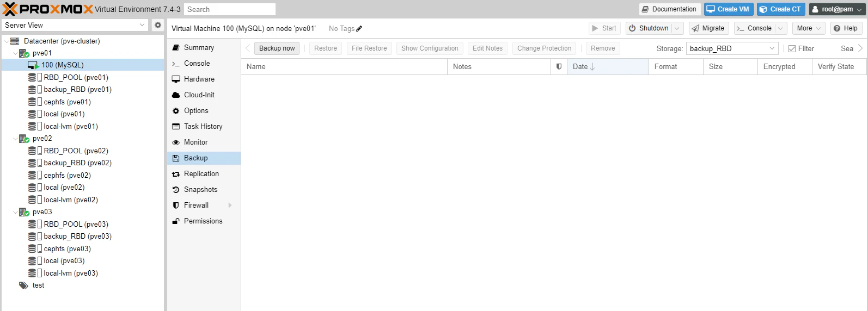Click the Hardware monitor icon
Viewport: 868px width, 311px height.
pos(176,79)
